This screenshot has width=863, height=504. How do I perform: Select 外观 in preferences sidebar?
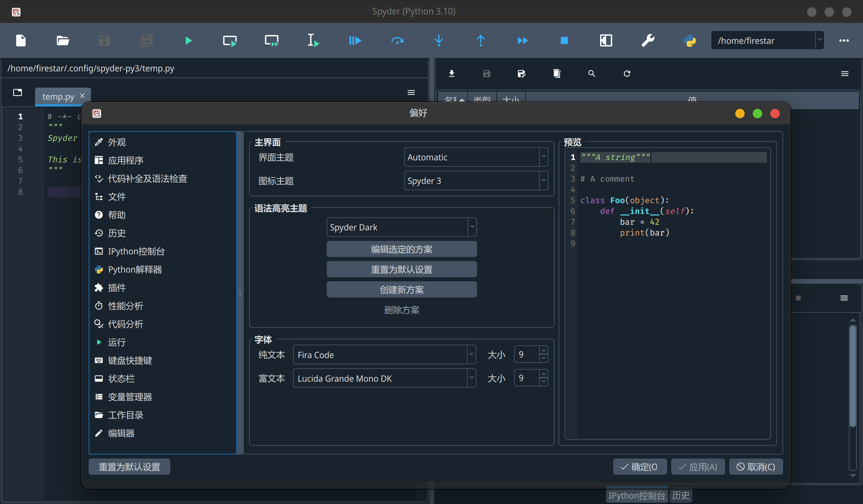162,142
